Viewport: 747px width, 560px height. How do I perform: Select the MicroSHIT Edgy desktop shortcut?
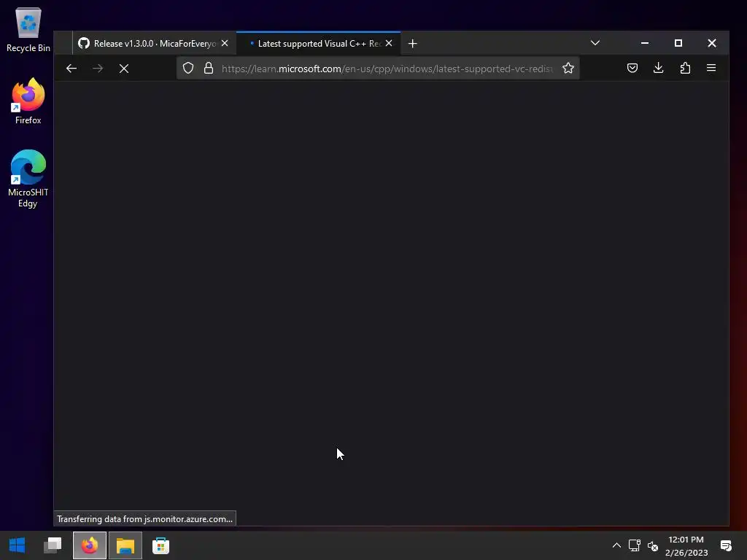pyautogui.click(x=28, y=179)
